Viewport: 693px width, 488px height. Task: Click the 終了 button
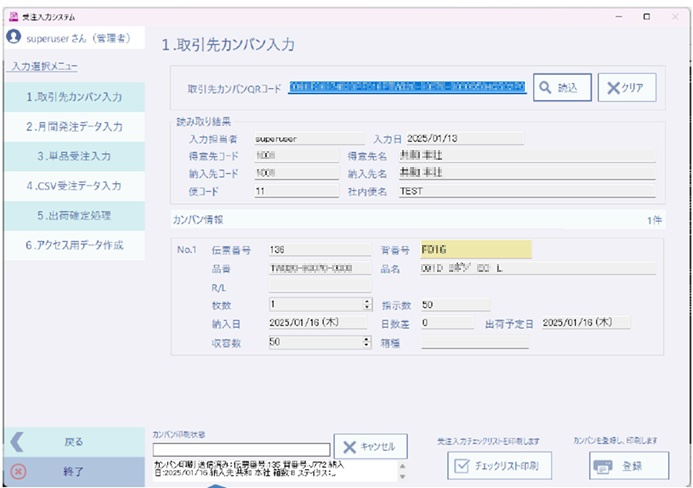click(74, 472)
